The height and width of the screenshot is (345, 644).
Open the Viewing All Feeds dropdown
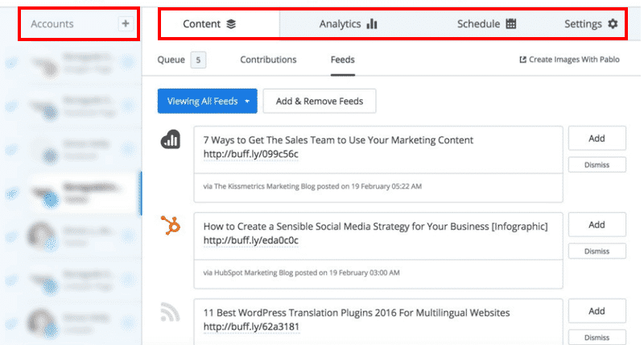click(x=207, y=101)
